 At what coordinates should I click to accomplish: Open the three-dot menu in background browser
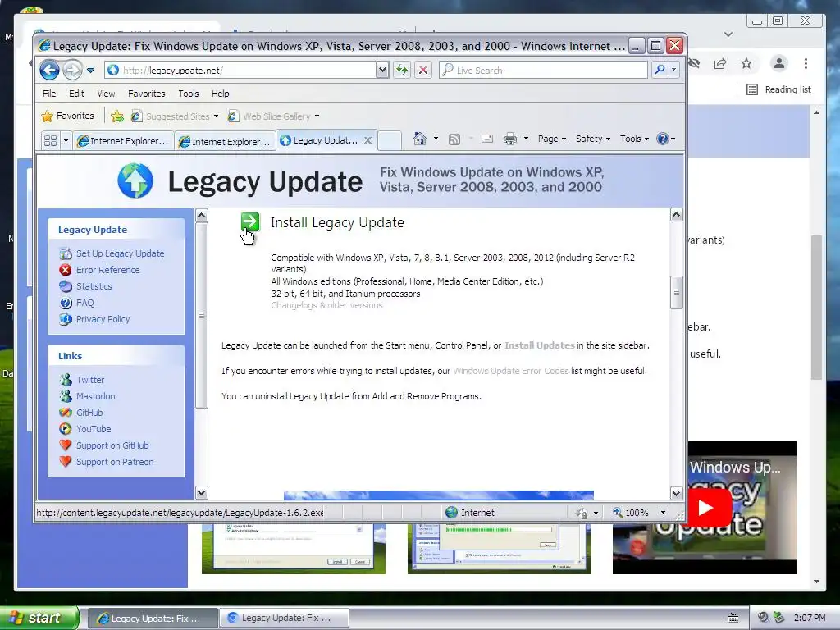click(806, 64)
